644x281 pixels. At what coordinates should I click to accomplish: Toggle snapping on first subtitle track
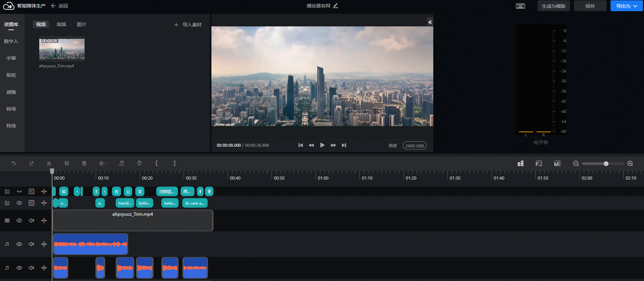click(44, 191)
